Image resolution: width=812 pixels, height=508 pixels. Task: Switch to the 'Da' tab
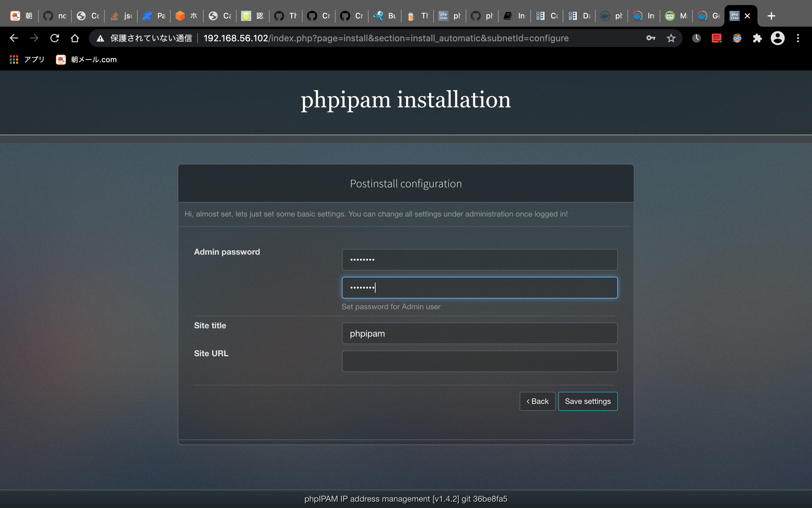[580, 16]
